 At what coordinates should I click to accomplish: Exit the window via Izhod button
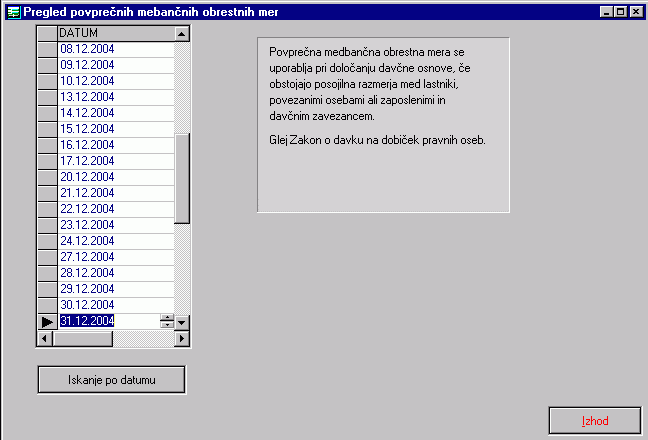click(595, 421)
